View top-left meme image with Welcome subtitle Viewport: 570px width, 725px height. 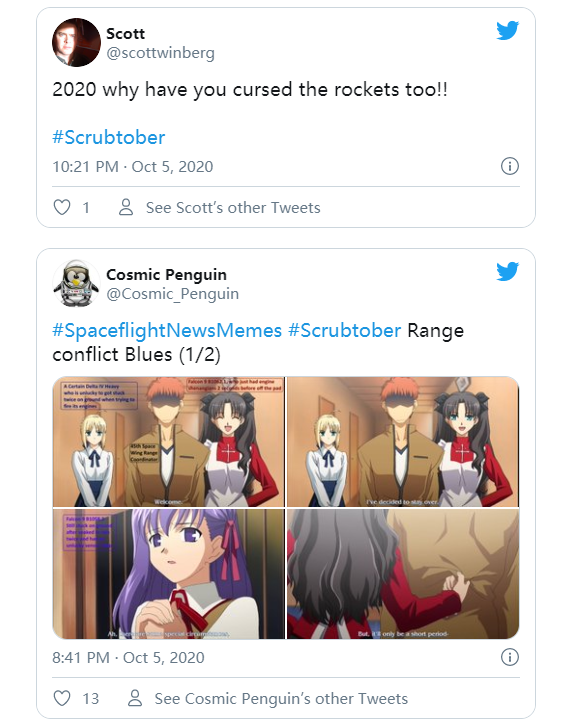pos(169,442)
